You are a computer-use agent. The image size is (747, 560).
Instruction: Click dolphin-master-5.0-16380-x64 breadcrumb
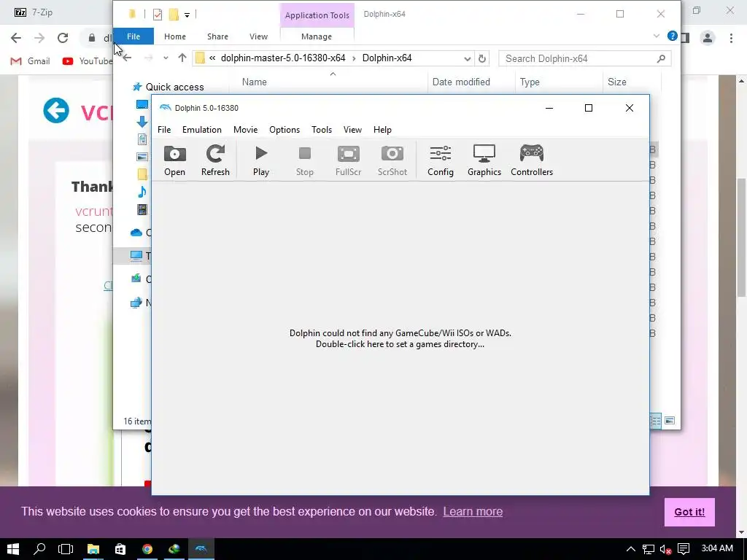[x=283, y=58]
